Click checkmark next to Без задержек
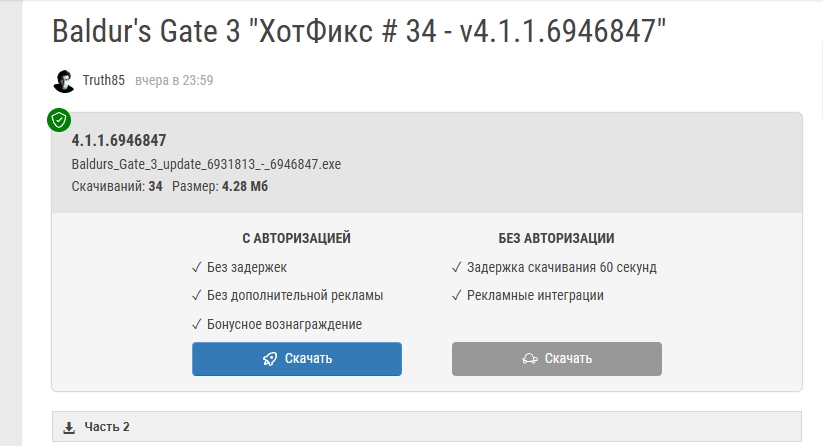 197,268
